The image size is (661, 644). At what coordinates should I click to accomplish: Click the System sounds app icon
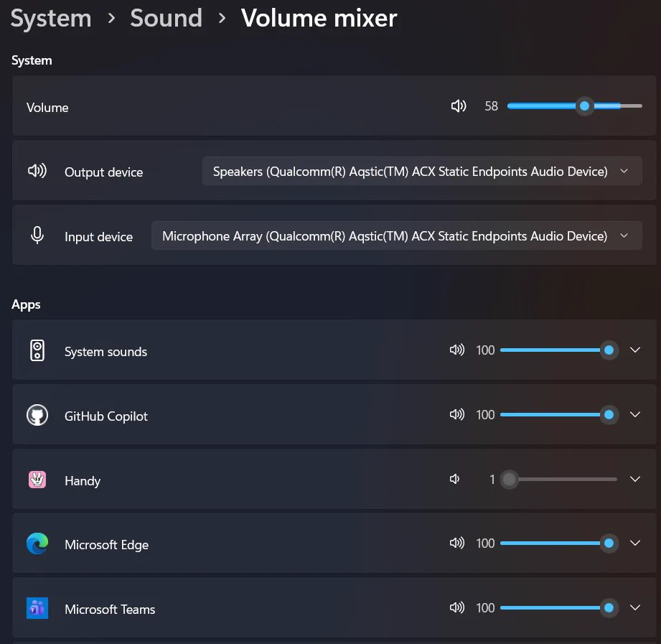point(37,350)
